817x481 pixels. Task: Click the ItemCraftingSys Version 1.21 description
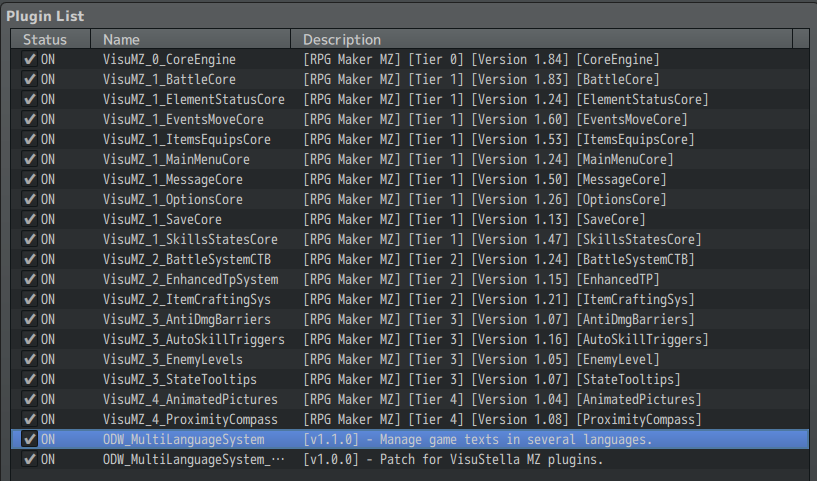tap(499, 299)
